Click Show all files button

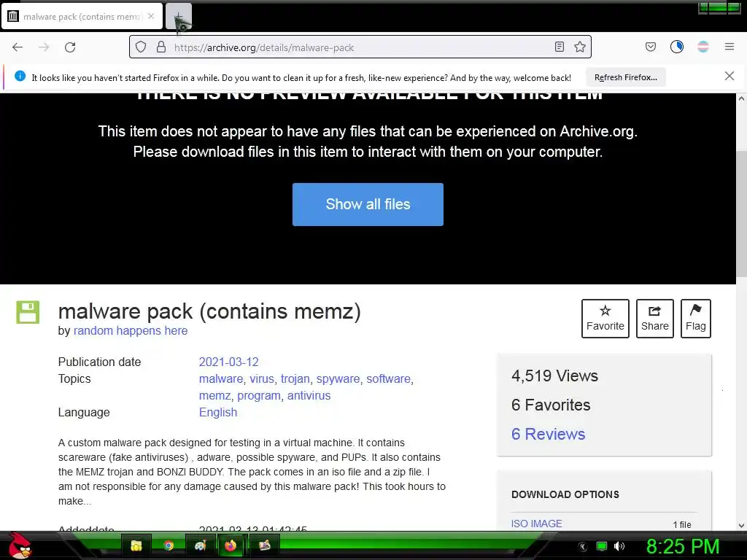point(368,204)
